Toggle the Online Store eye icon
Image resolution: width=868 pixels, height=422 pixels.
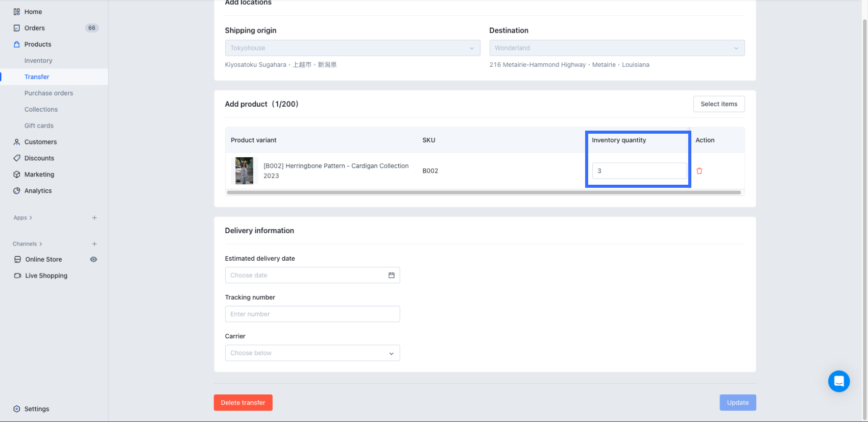tap(93, 259)
